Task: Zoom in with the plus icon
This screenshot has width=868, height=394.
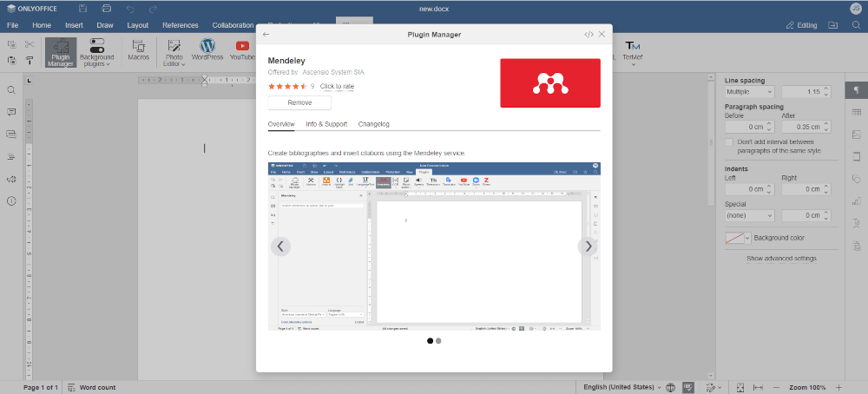Action: click(838, 387)
